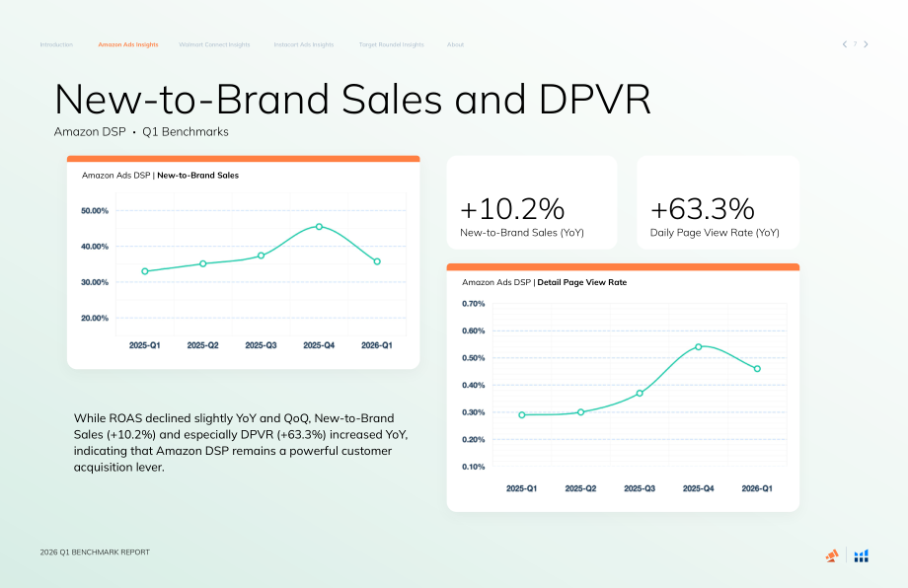Image resolution: width=908 pixels, height=588 pixels.
Task: Click 2026-Q1 label under Detail Page View Rate chart
Action: 757,488
